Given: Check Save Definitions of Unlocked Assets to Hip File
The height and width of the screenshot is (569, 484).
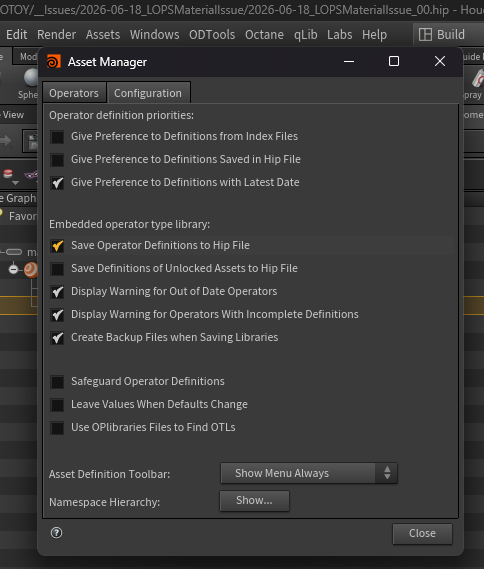Looking at the screenshot, I should click(57, 269).
